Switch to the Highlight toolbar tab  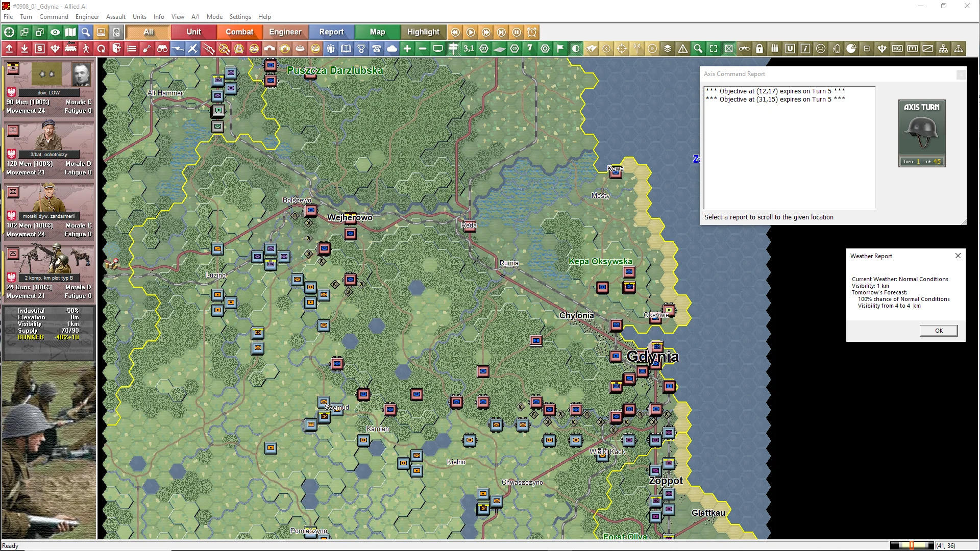pyautogui.click(x=423, y=32)
